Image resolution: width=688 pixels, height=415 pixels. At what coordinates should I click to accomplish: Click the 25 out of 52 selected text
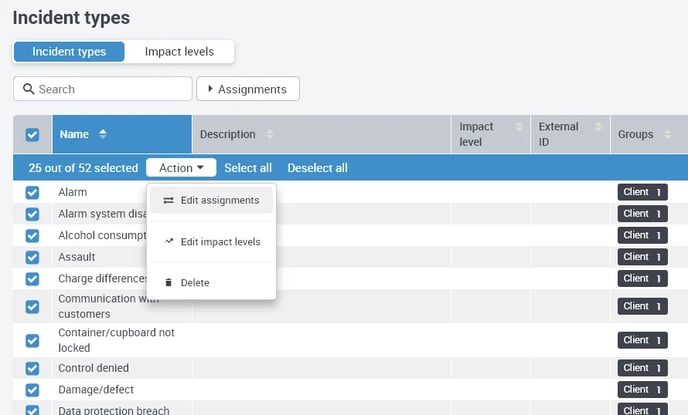[83, 168]
